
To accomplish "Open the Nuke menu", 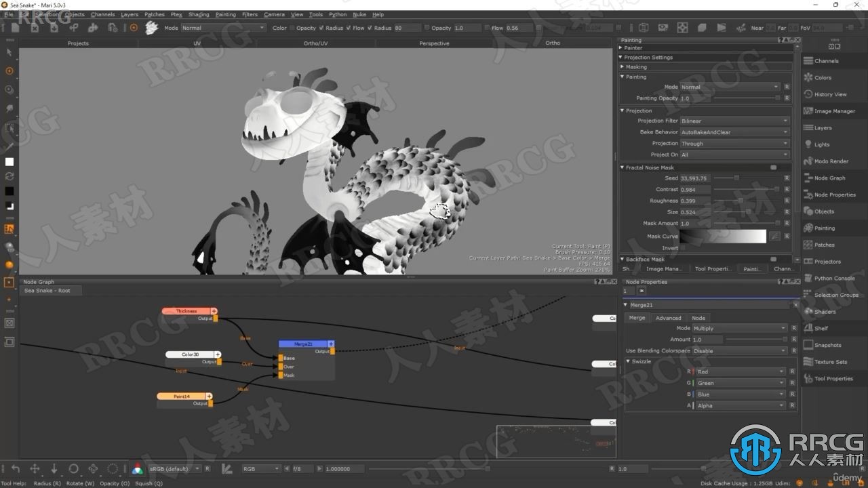I will (x=359, y=14).
